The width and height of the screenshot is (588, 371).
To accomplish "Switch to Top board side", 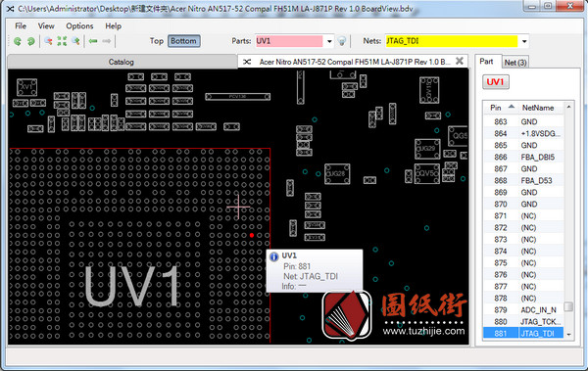I will [157, 41].
